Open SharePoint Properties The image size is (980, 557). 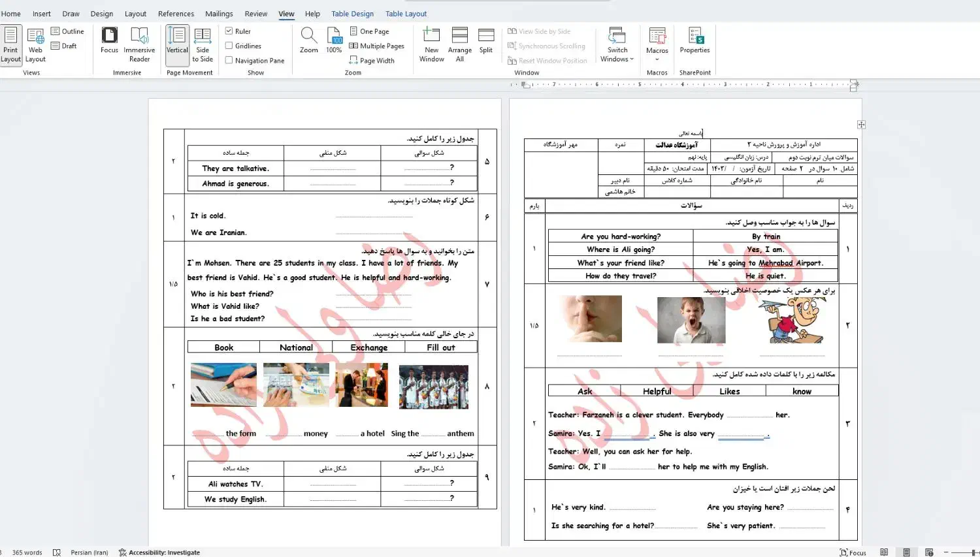click(694, 40)
